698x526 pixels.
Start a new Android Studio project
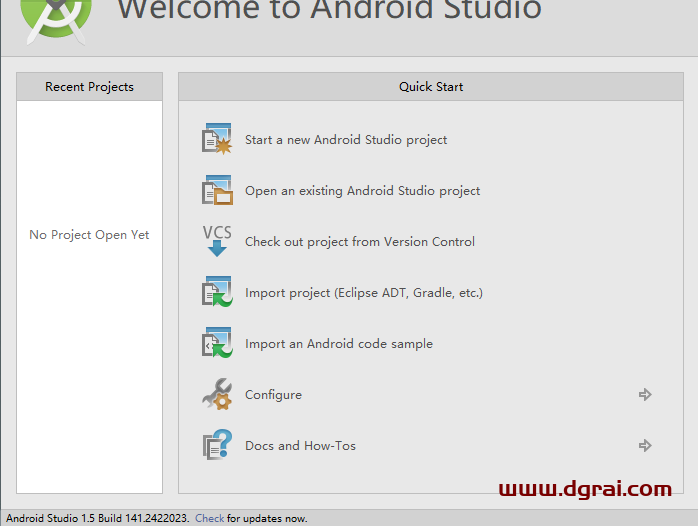[x=346, y=140]
